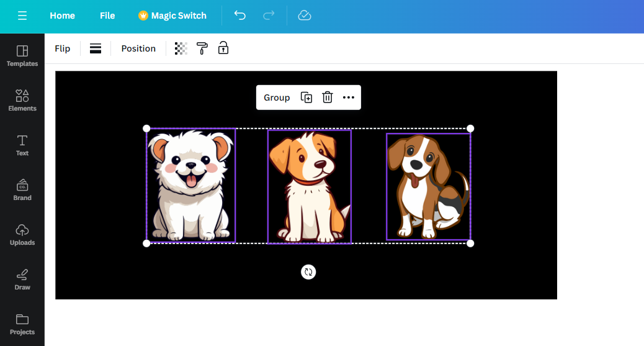Viewport: 644px width, 346px height.
Task: Open the Text panel
Action: pyautogui.click(x=22, y=145)
